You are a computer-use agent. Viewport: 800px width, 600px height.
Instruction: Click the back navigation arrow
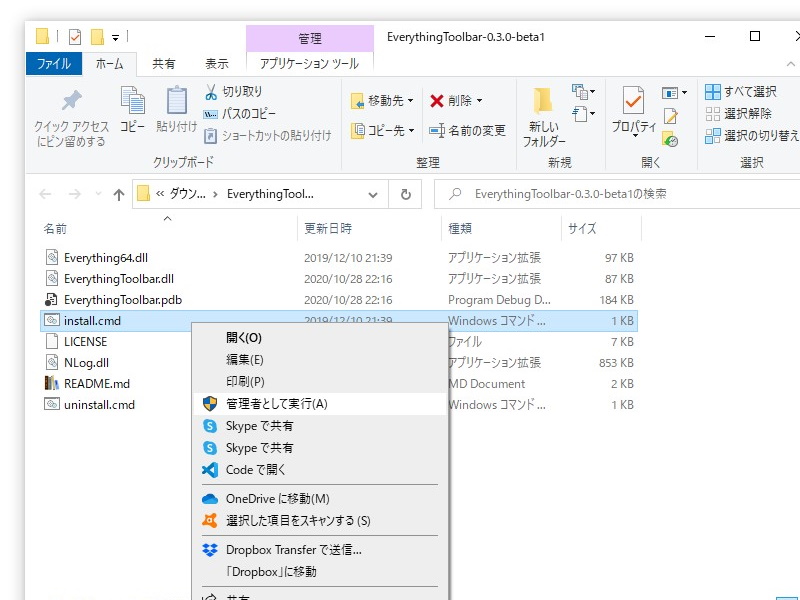pyautogui.click(x=47, y=194)
